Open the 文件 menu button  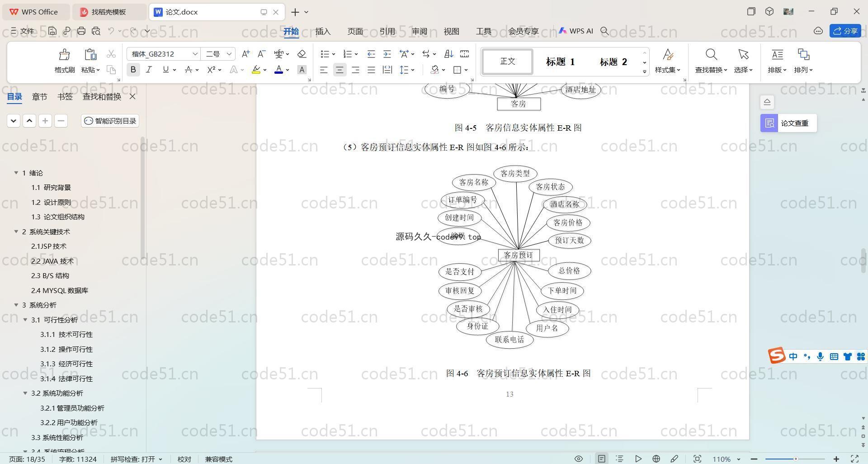[23, 31]
